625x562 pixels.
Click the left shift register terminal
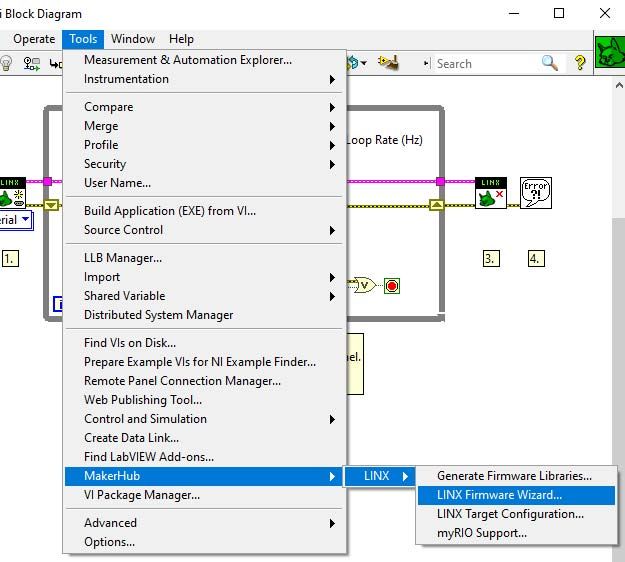[x=51, y=205]
